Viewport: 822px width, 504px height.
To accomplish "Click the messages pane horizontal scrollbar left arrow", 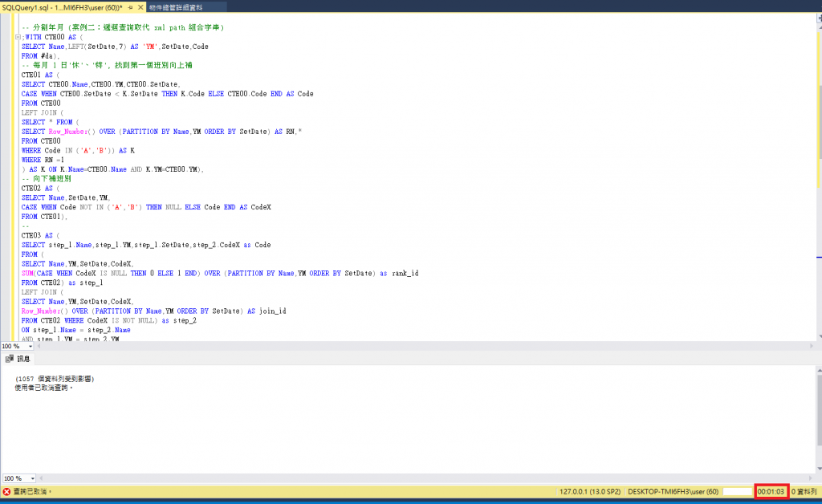I will point(42,478).
